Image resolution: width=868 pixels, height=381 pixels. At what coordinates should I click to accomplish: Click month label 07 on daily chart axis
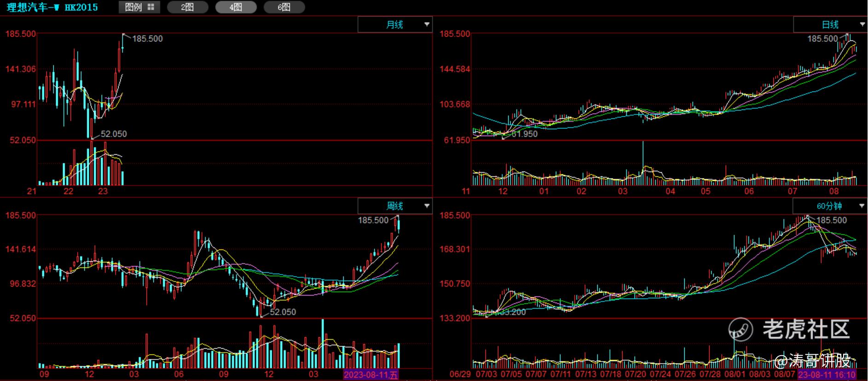792,191
